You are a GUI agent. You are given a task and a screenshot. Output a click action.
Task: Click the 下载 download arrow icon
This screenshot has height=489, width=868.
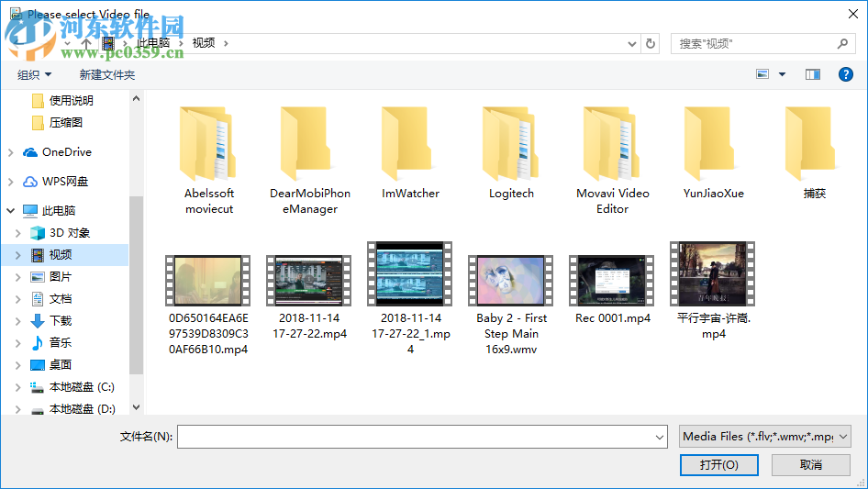38,320
